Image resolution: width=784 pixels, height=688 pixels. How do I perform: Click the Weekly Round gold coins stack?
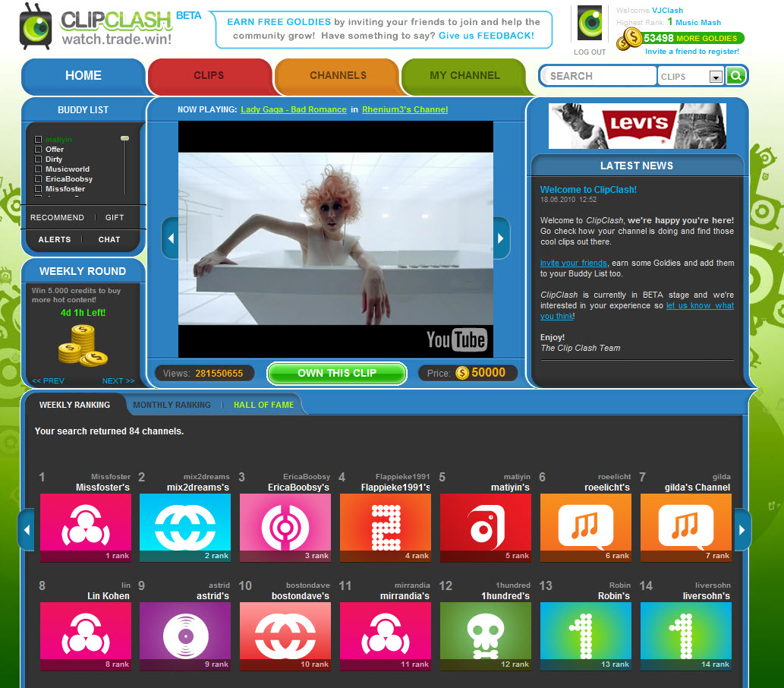(83, 346)
